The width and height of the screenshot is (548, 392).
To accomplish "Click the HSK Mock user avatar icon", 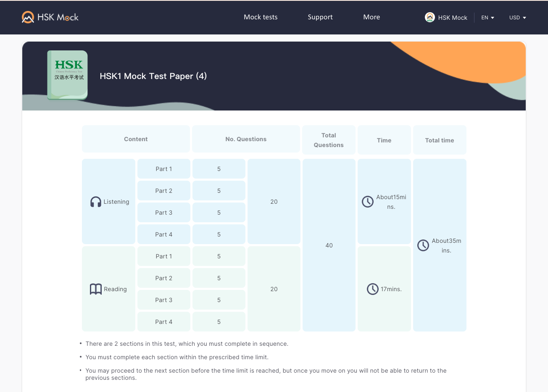I will (429, 17).
